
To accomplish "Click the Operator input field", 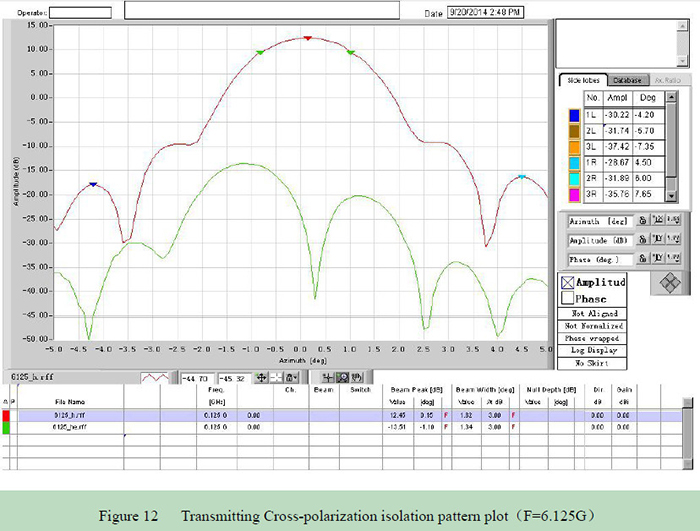I will click(80, 13).
